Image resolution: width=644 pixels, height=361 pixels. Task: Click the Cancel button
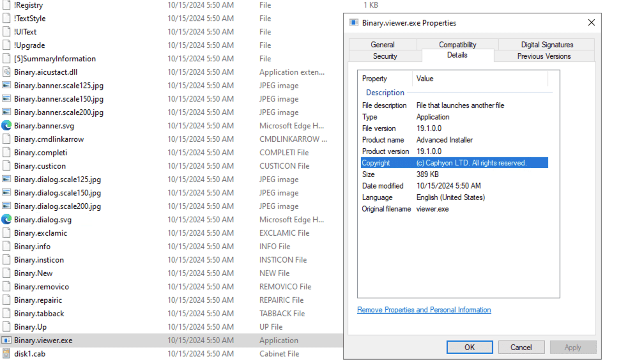(x=521, y=348)
